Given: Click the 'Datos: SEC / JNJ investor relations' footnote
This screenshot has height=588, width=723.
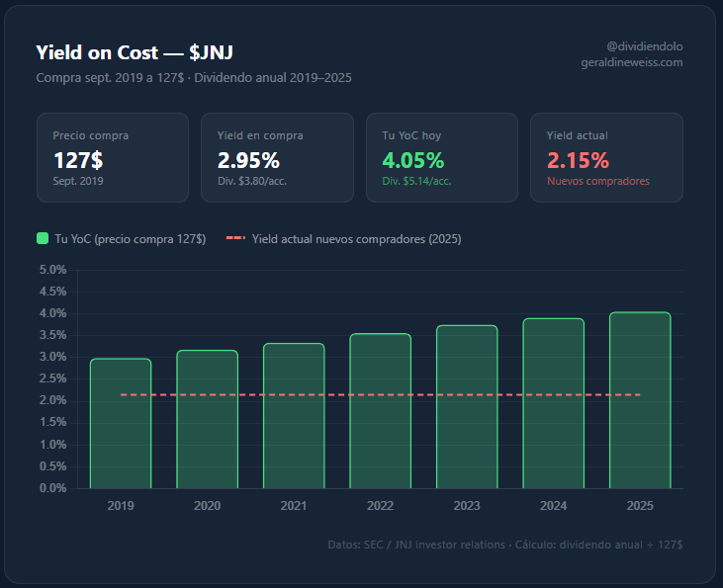Looking at the screenshot, I should click(416, 545).
